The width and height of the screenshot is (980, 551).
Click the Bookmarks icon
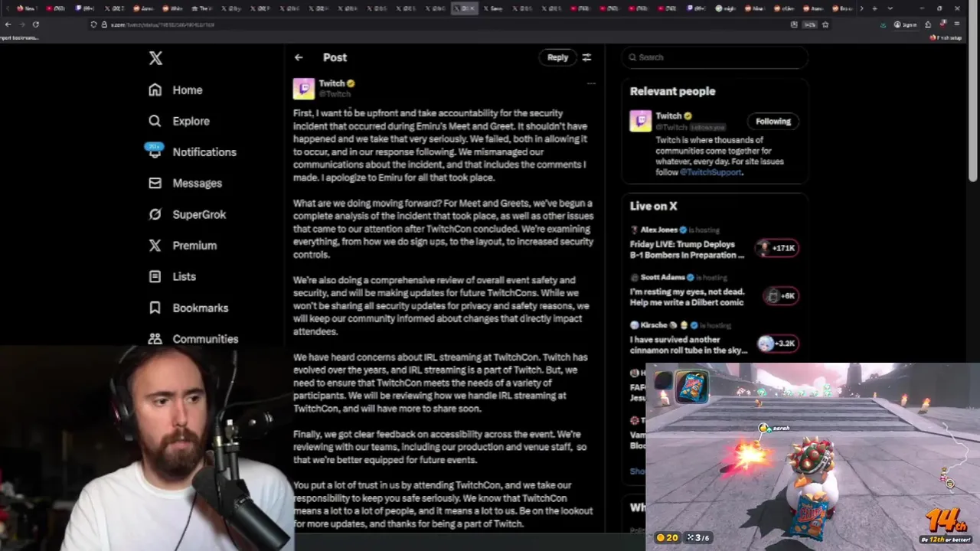coord(155,308)
